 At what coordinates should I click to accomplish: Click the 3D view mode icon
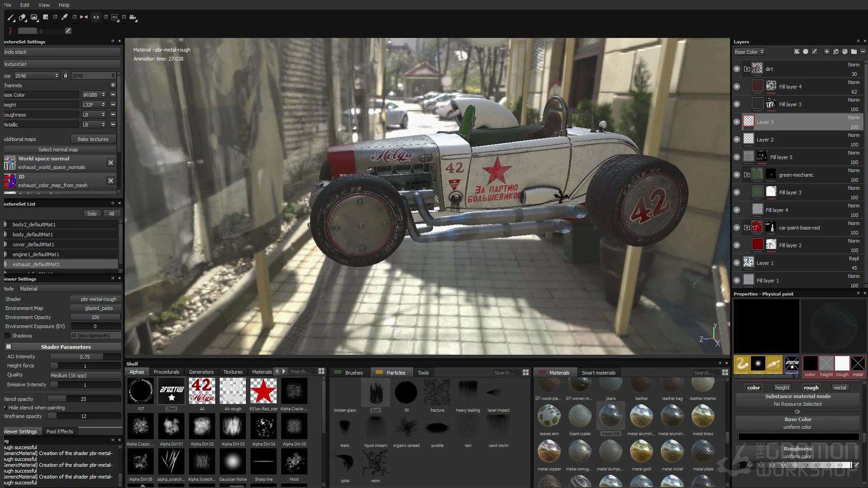point(114,17)
